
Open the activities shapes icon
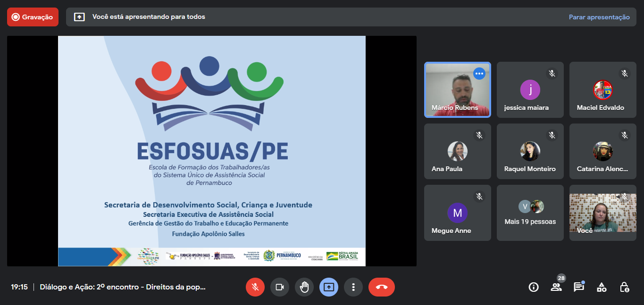(x=602, y=287)
